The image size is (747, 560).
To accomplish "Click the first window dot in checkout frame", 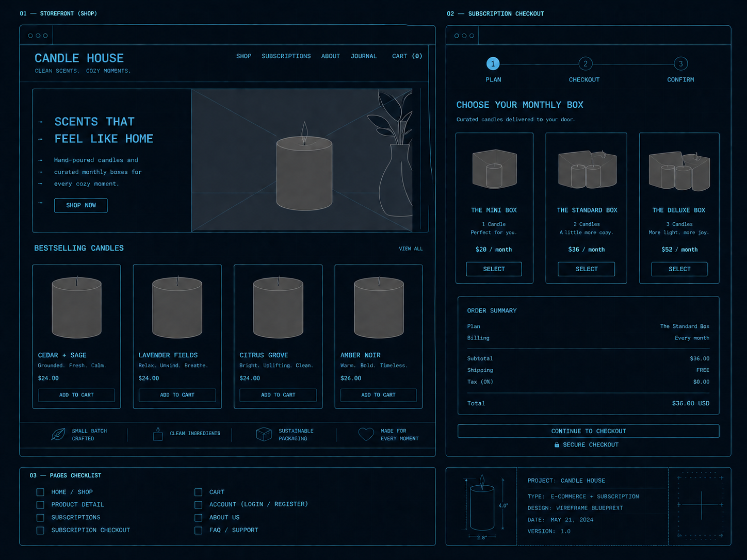I will coord(457,36).
